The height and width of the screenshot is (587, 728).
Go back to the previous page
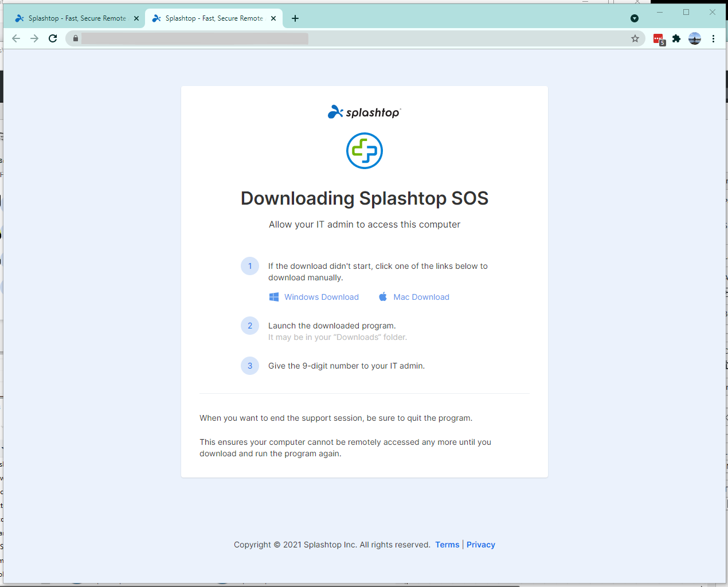16,38
